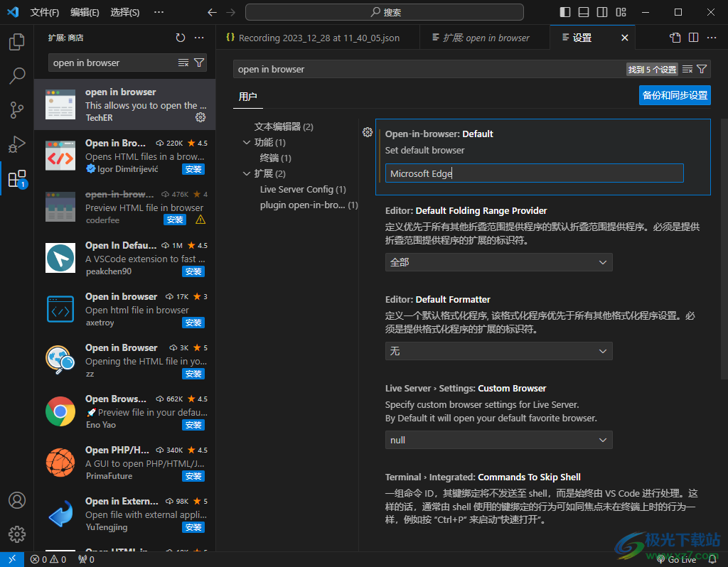Click the Open Settings (JSON) icon

[x=675, y=38]
